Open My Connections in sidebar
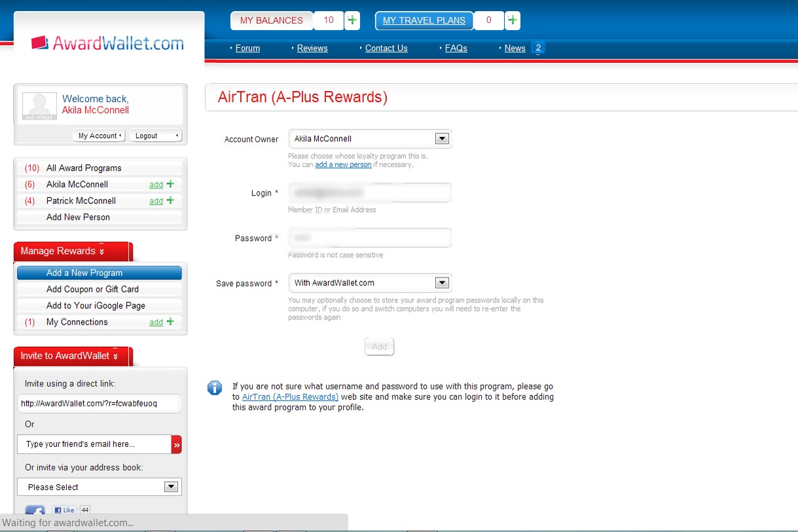This screenshot has height=532, width=798. pos(77,322)
